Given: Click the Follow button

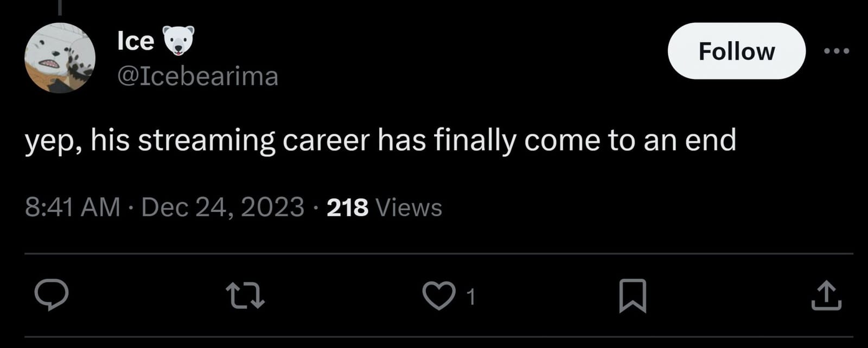Looking at the screenshot, I should click(736, 51).
